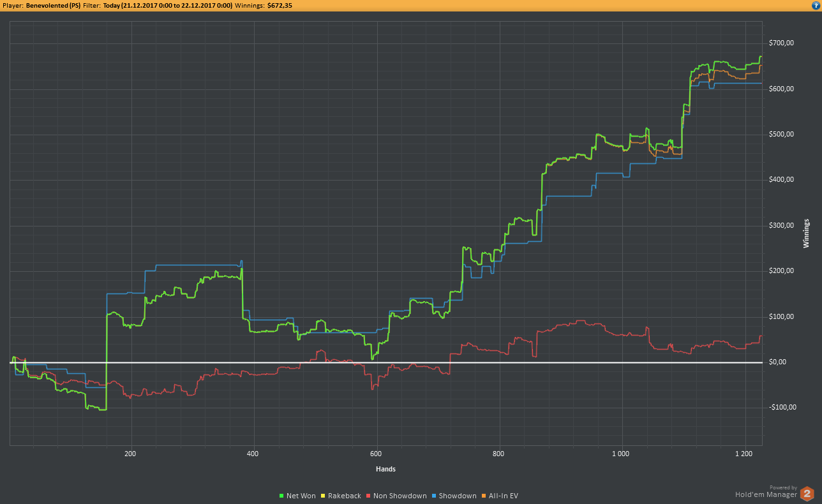Image resolution: width=822 pixels, height=504 pixels.
Task: Click the 600 hands x-axis label
Action: 377,454
